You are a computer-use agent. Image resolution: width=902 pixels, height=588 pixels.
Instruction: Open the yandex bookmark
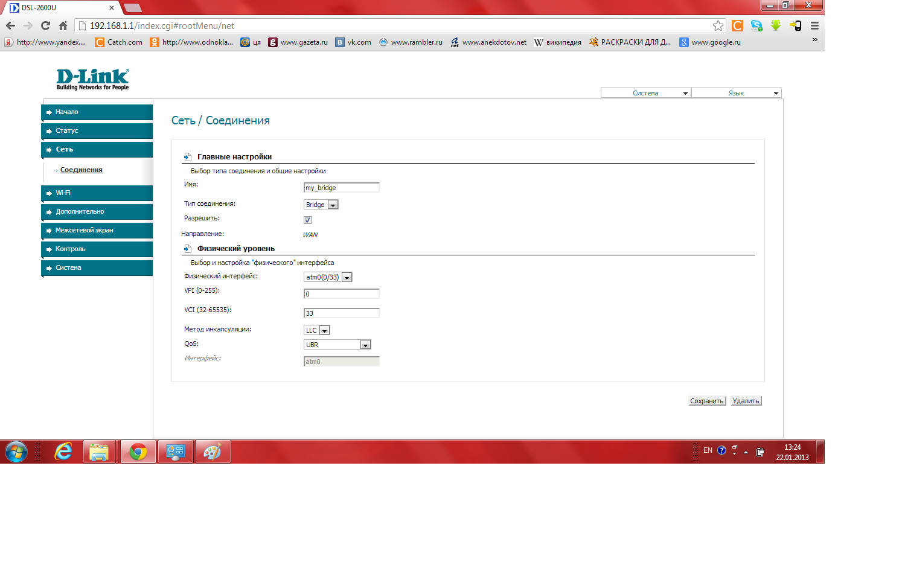45,42
